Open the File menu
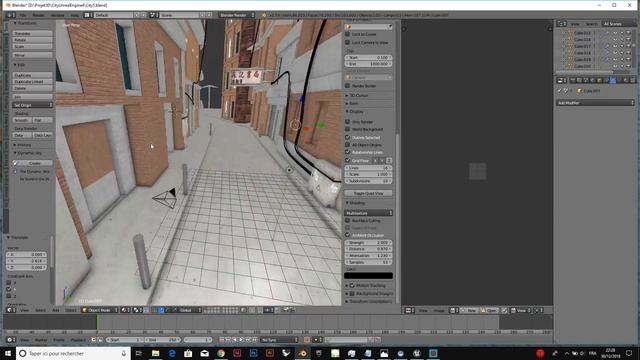This screenshot has height=360, width=640. coord(23,15)
